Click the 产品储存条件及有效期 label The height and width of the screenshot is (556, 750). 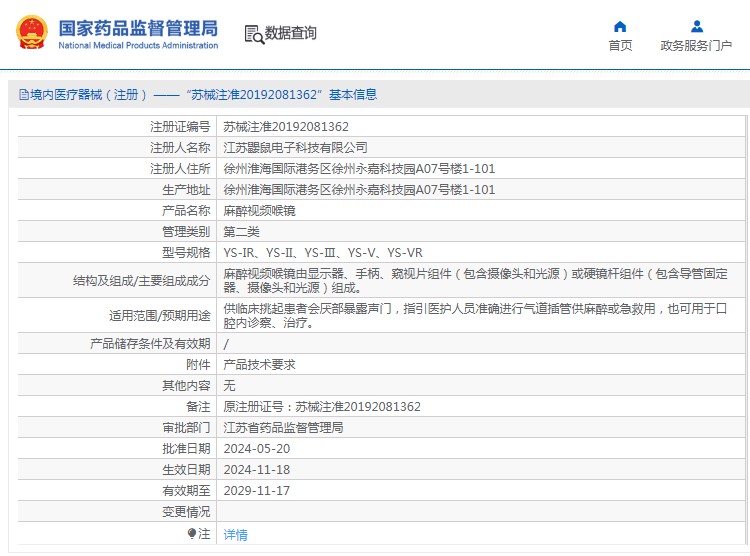pos(150,344)
